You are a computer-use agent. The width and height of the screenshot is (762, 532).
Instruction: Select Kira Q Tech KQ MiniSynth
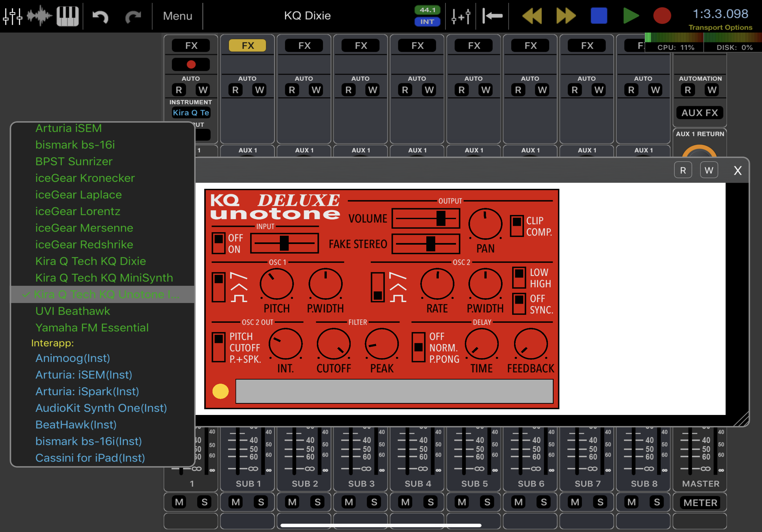104,277
